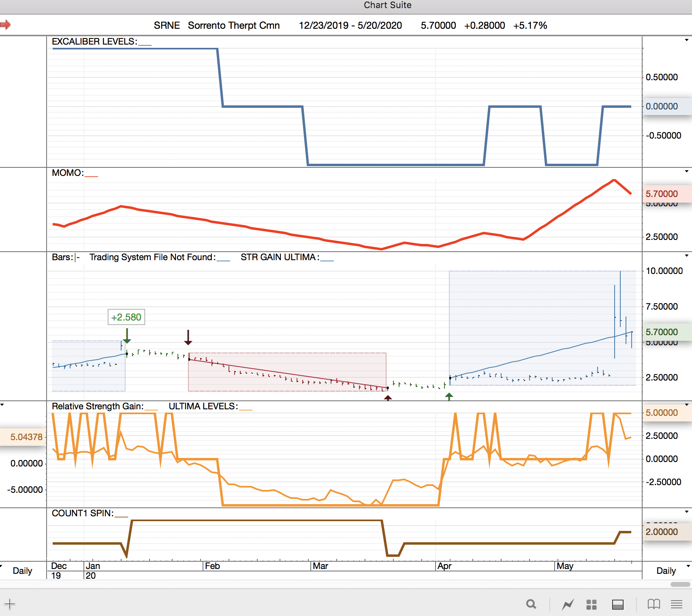This screenshot has width=692, height=616.
Task: Click the magnifying glass search icon
Action: point(531,604)
